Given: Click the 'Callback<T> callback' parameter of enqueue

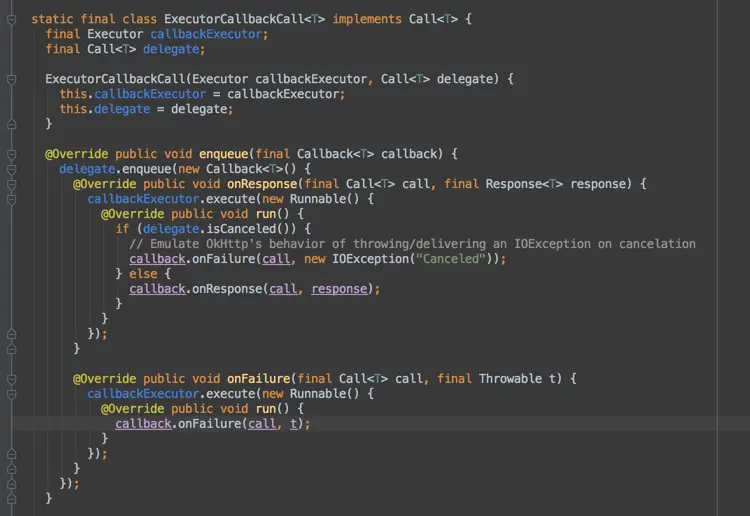Looking at the screenshot, I should (367, 154).
